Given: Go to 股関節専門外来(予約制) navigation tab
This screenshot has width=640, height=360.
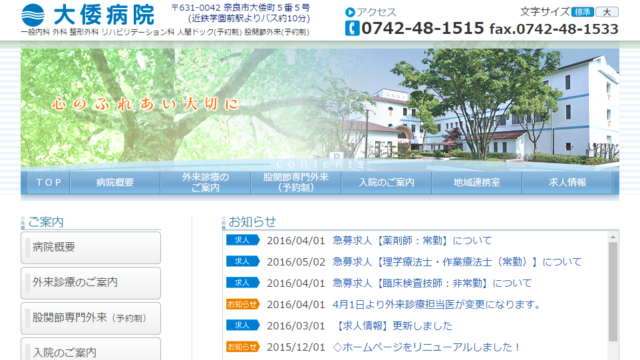Looking at the screenshot, I should tap(296, 182).
